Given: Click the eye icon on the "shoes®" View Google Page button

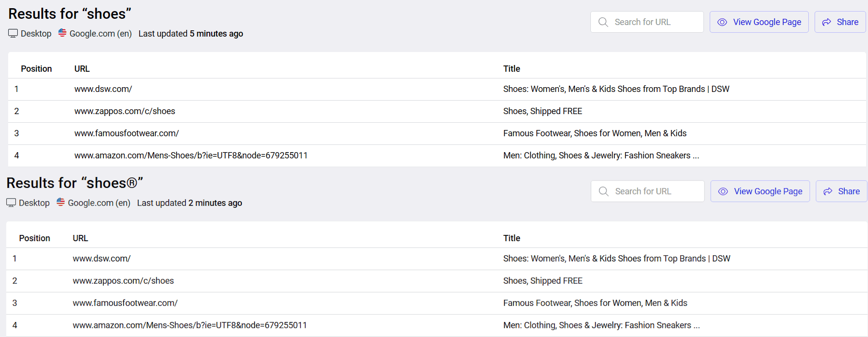Looking at the screenshot, I should click(x=723, y=192).
